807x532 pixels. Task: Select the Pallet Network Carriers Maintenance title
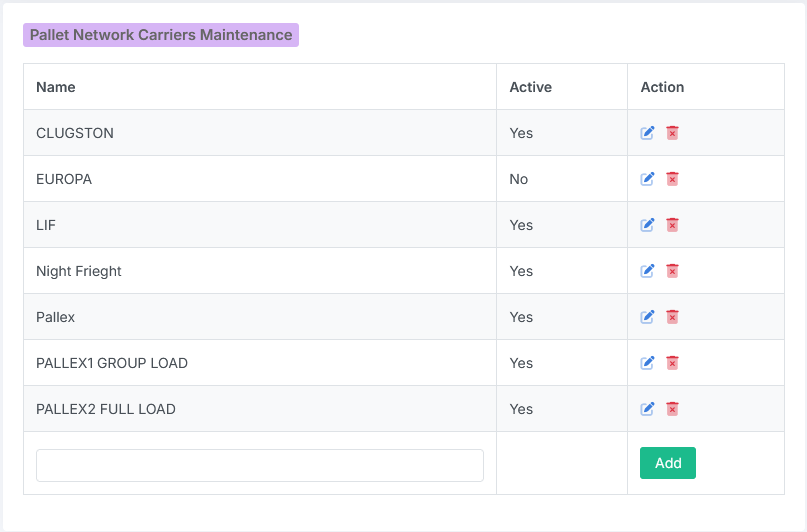tap(161, 35)
